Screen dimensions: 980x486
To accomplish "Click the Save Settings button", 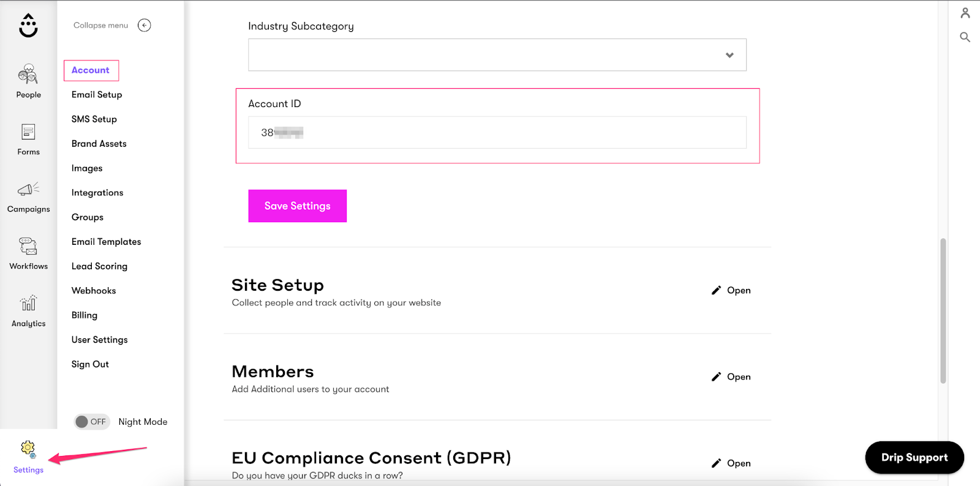I will (x=297, y=206).
